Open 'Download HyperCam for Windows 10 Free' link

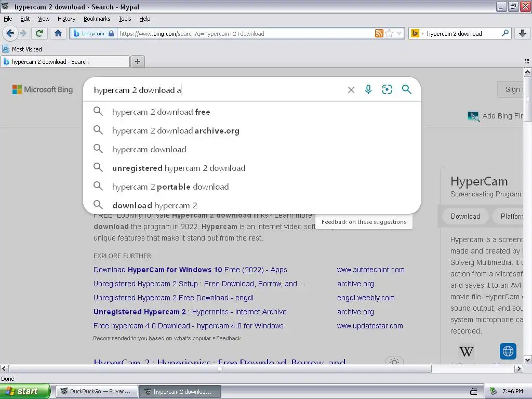click(190, 270)
